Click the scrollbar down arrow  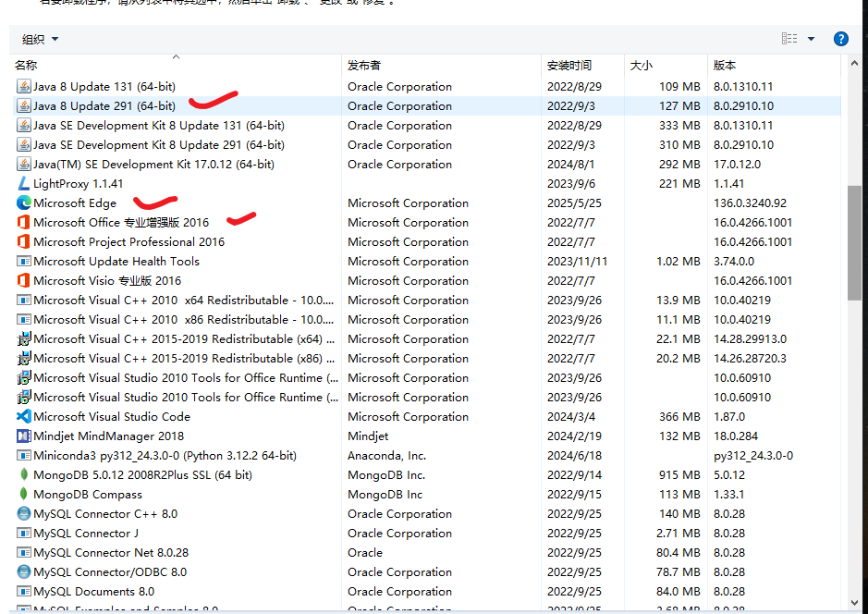point(854,602)
